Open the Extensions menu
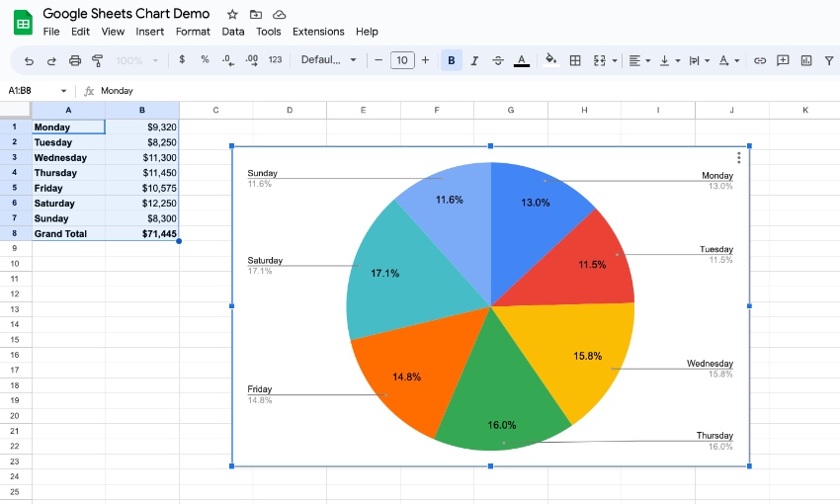The image size is (840, 504). 318,32
